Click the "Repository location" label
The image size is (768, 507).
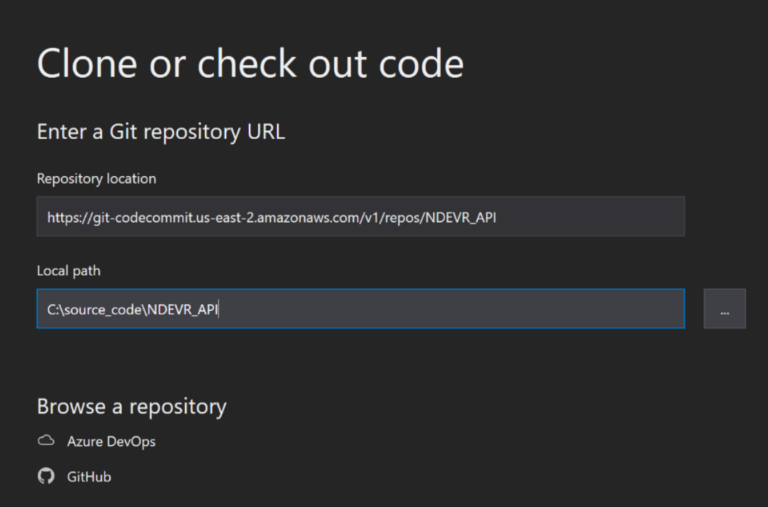96,179
